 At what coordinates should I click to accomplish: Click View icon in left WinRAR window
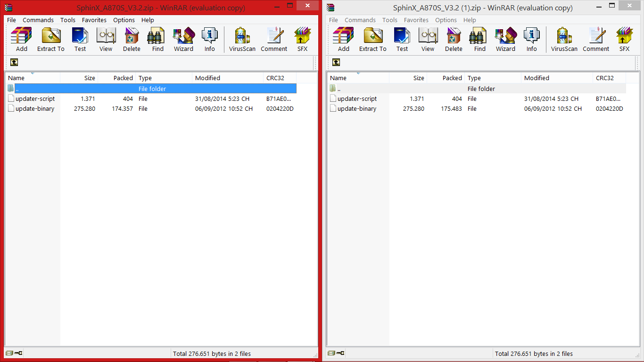coord(106,40)
